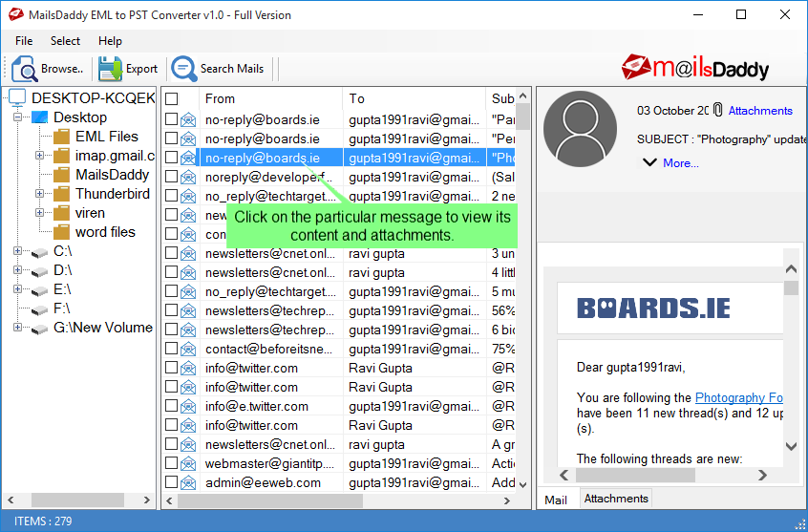Check the highlighted no-reply@boards.ie row checkbox

pyautogui.click(x=172, y=158)
